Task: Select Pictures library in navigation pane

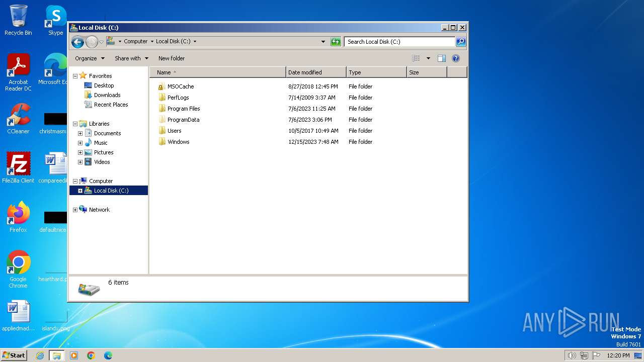Action: (x=103, y=152)
